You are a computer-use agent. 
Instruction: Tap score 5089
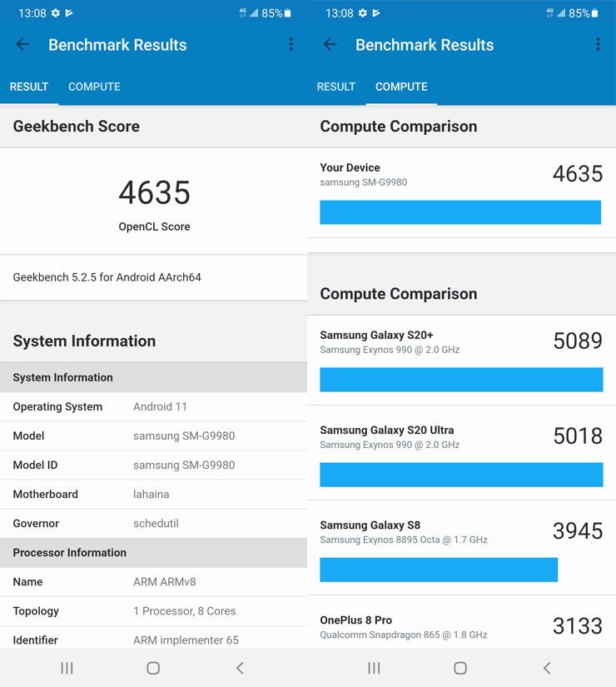(578, 341)
